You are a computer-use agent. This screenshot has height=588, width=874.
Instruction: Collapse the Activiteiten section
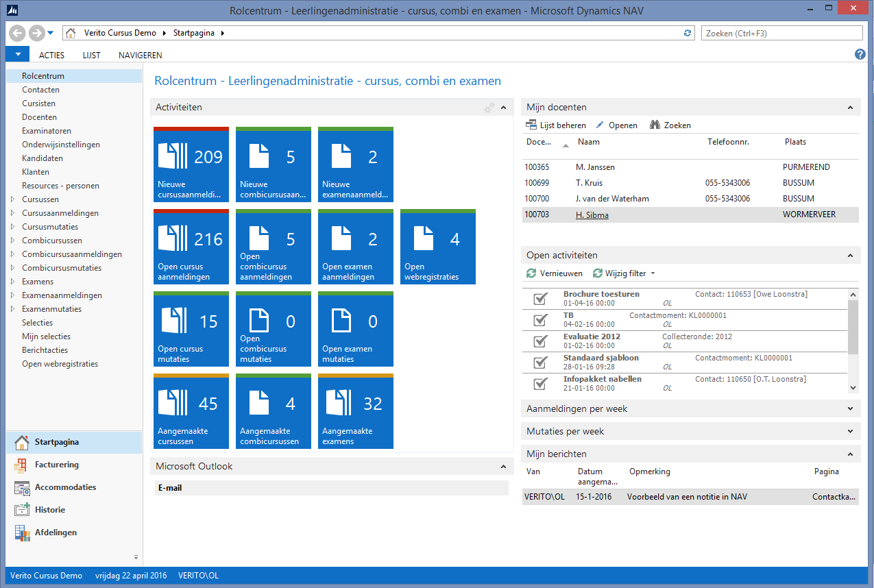503,108
